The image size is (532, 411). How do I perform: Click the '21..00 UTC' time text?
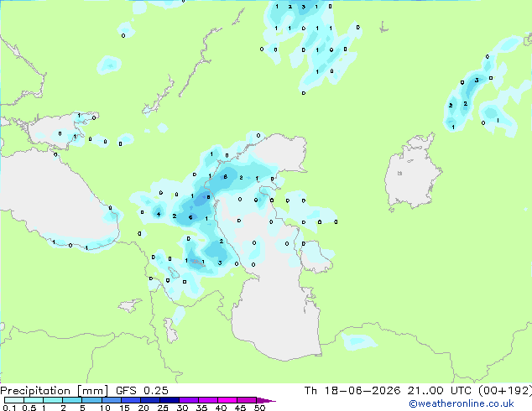click(440, 391)
